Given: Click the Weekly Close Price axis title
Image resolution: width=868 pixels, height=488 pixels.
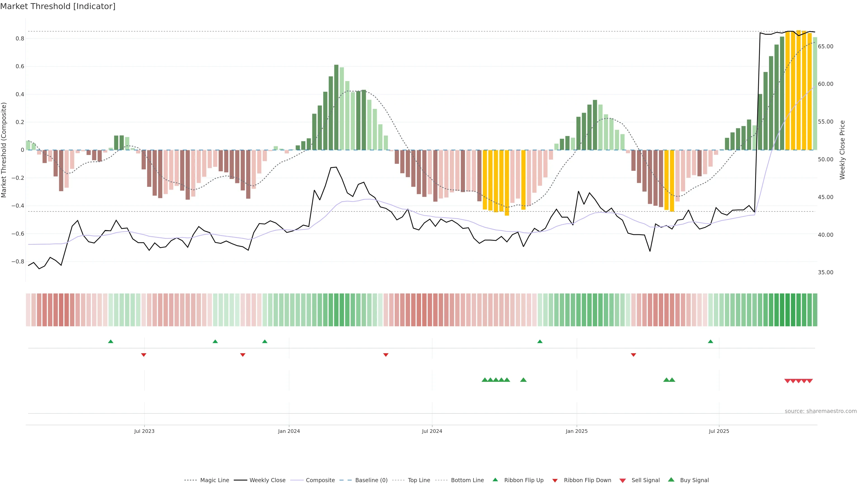Looking at the screenshot, I should coord(842,150).
